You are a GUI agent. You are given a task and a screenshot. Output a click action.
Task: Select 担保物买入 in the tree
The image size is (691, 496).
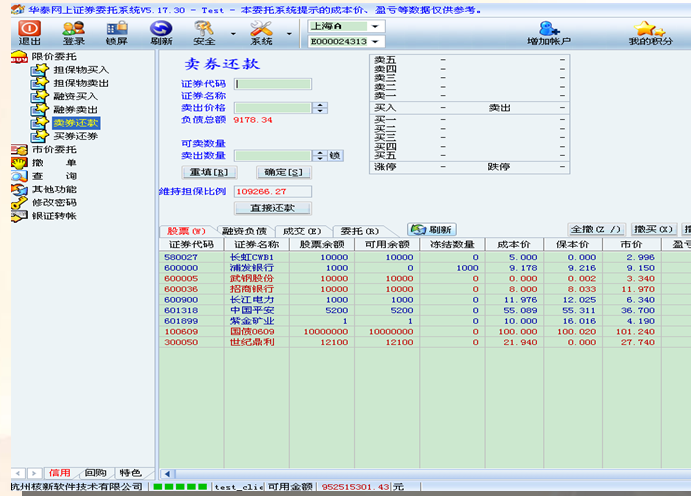click(81, 70)
